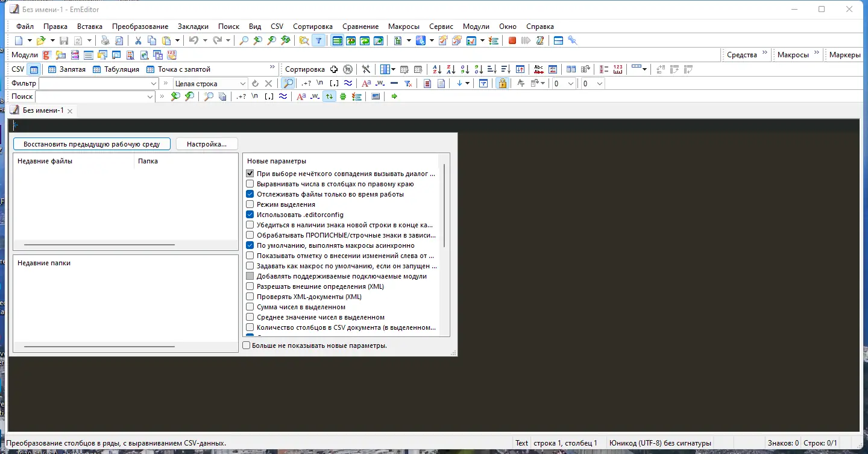The width and height of the screenshot is (868, 454).
Task: Click the Новые параметры list vertical scrollbar
Action: [x=444, y=205]
